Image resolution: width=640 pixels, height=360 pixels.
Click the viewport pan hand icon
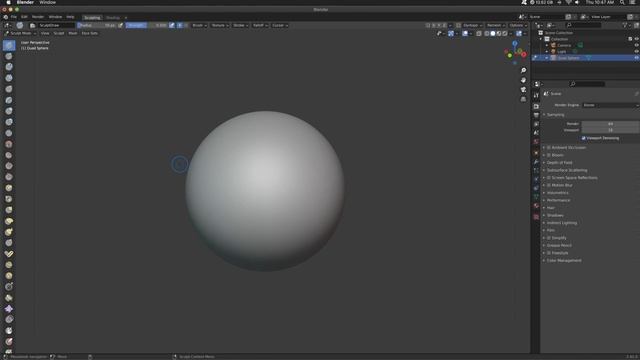[x=523, y=80]
